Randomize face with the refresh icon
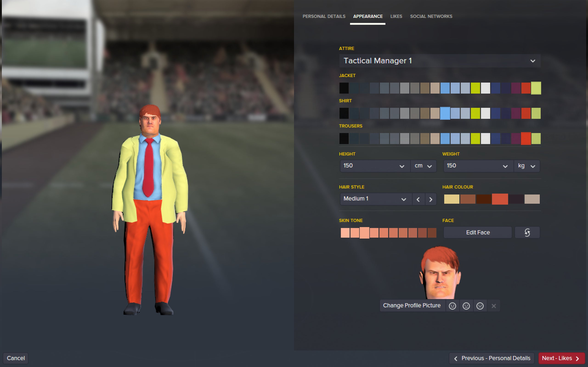 [527, 233]
